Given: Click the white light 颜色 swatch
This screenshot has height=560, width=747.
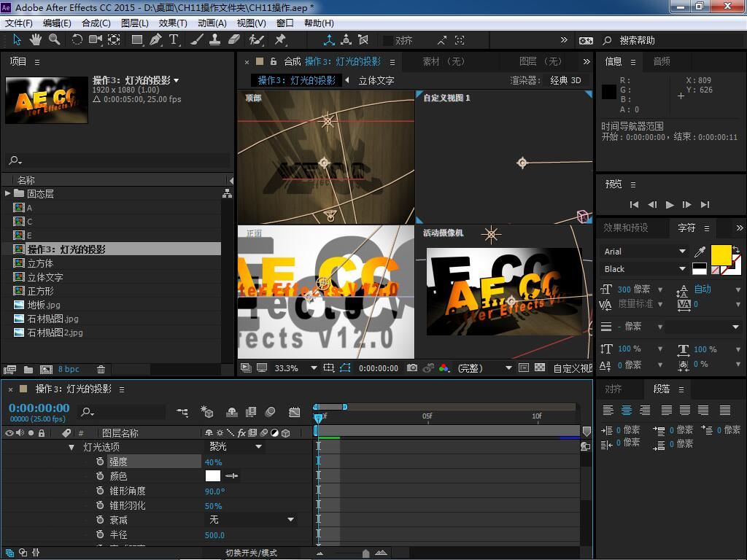Looking at the screenshot, I should pos(213,475).
